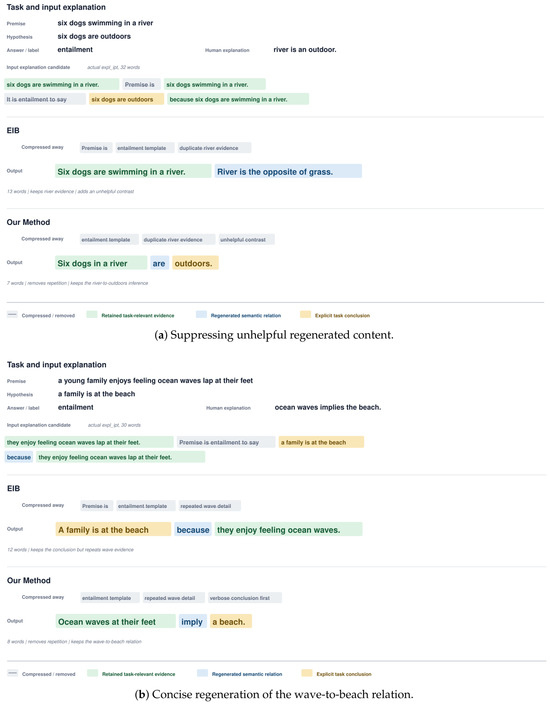Click the 'imply' chip in second Our Method
The width and height of the screenshot is (550, 705).
coord(192,621)
